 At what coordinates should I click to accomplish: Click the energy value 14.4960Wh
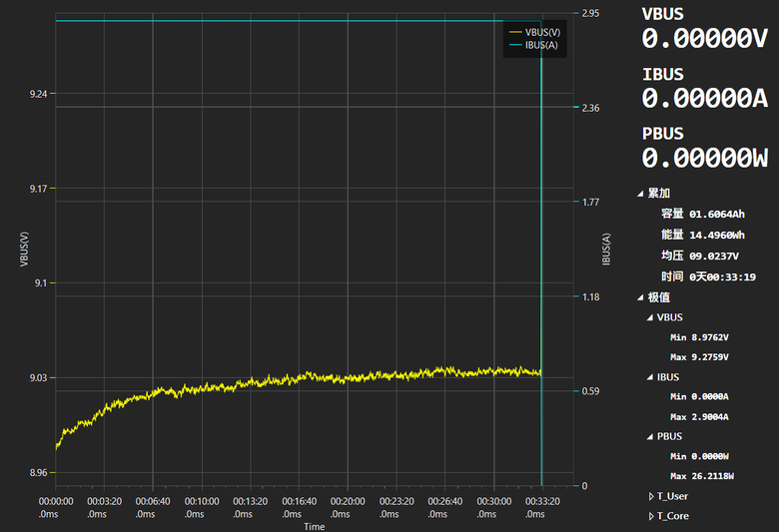[x=717, y=235]
